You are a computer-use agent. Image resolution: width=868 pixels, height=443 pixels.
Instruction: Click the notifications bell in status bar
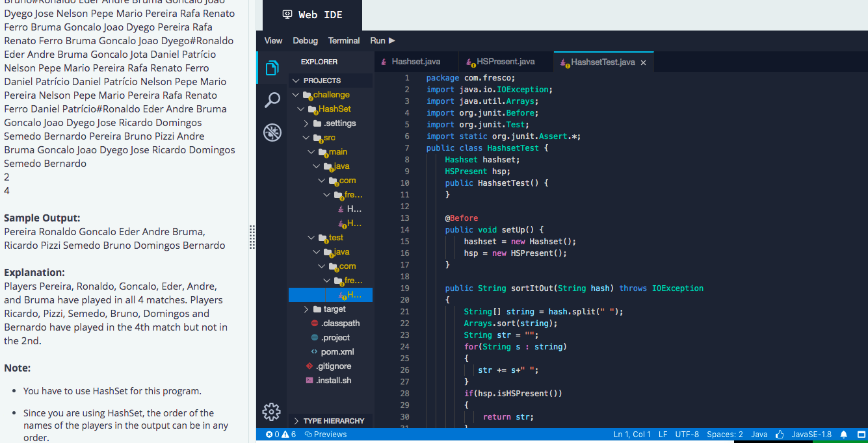[843, 434]
